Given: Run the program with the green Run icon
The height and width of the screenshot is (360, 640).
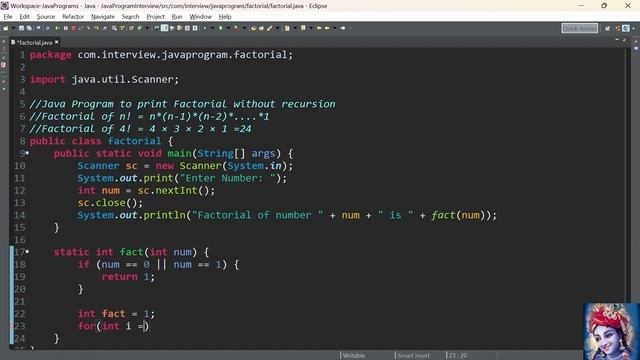Looking at the screenshot, I should pos(220,28).
